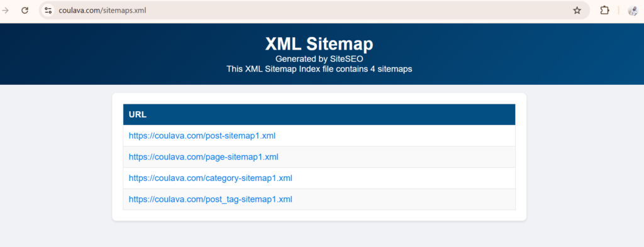Open the Extensions puzzle icon
Image resolution: width=644 pixels, height=247 pixels.
[604, 11]
